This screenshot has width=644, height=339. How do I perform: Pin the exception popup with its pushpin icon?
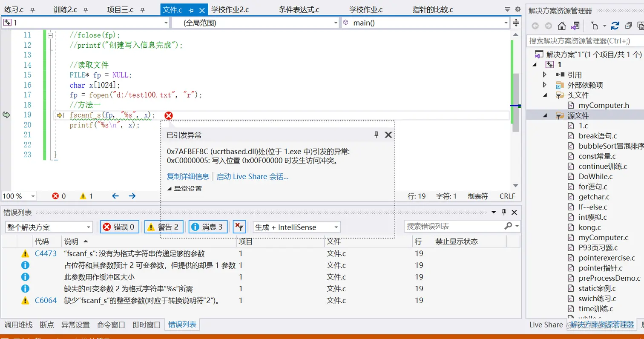point(376,135)
